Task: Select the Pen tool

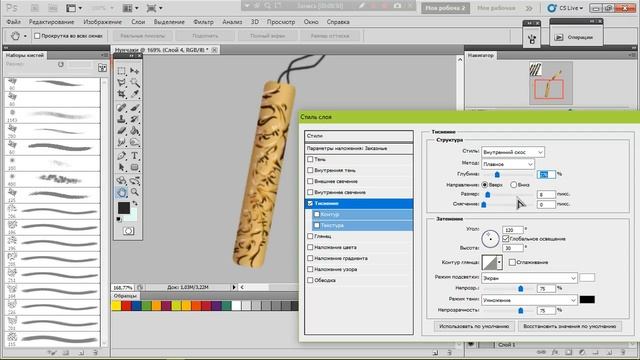Action: point(122,156)
